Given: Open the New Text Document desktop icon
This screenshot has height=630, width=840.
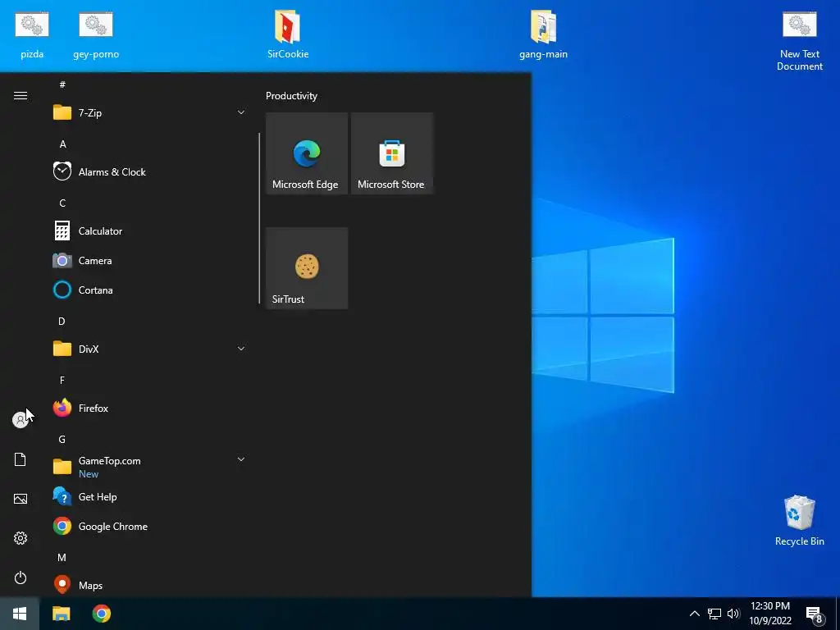Looking at the screenshot, I should (799, 42).
